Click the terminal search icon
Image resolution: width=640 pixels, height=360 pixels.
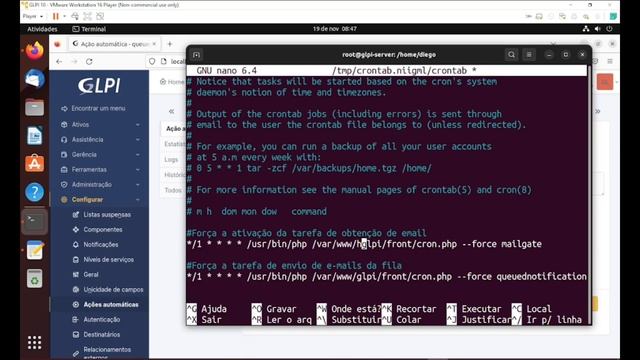(511, 55)
